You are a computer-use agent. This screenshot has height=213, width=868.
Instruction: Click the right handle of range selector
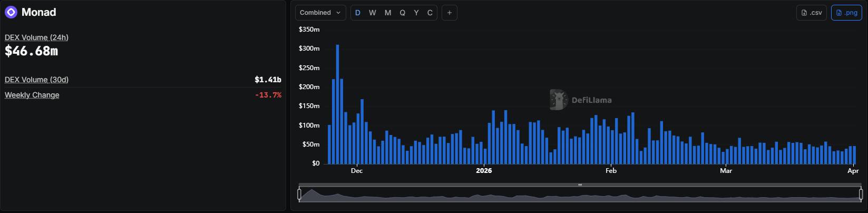[x=861, y=195]
